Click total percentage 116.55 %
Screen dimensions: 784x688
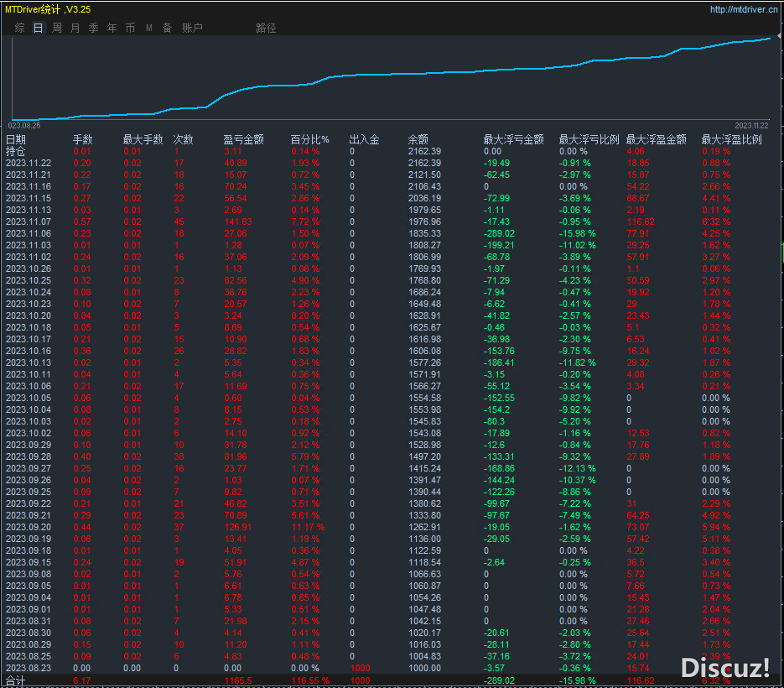(310, 681)
